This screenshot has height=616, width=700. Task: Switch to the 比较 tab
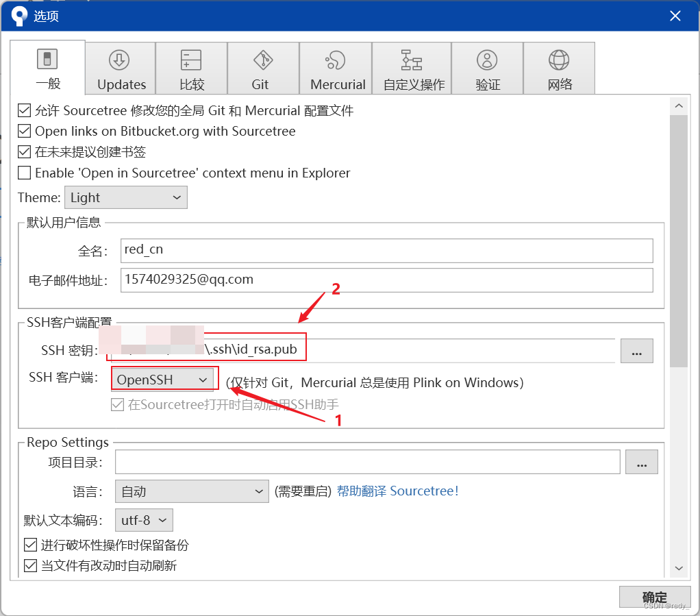point(192,68)
